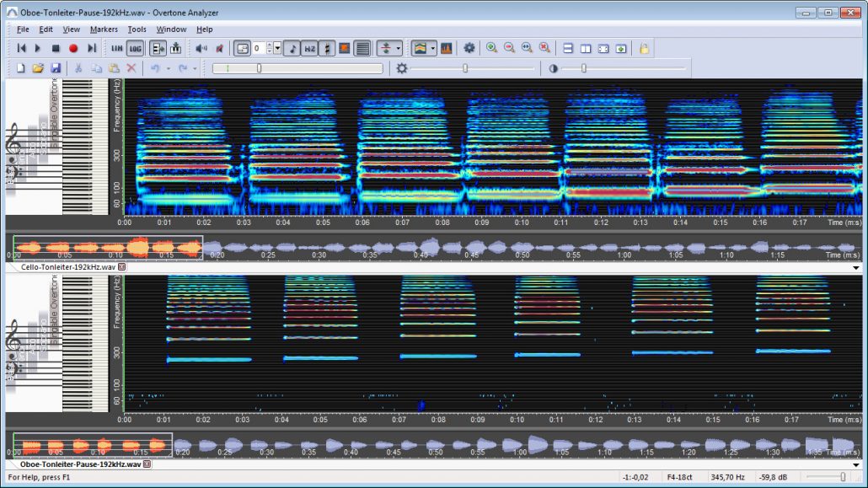Screen dimensions: 868x488
Task: Cut selection with the scissors icon
Action: (x=78, y=68)
